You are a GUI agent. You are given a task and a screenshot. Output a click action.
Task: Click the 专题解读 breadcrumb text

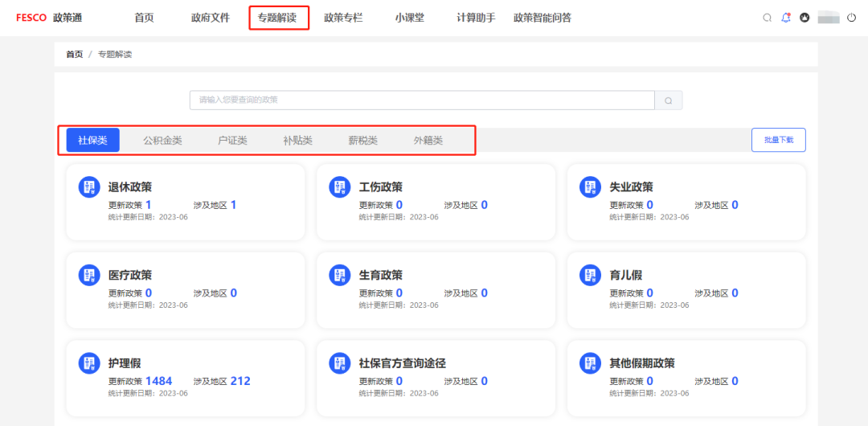(x=115, y=55)
